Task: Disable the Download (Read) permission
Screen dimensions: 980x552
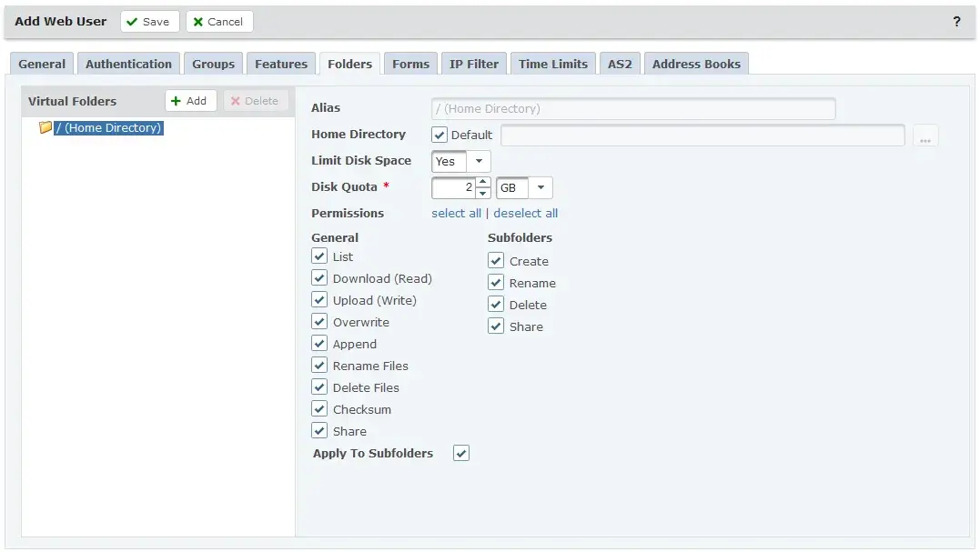Action: [x=319, y=278]
